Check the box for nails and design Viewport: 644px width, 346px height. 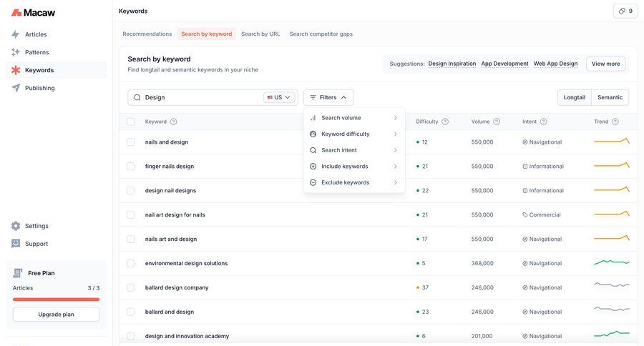pyautogui.click(x=131, y=142)
